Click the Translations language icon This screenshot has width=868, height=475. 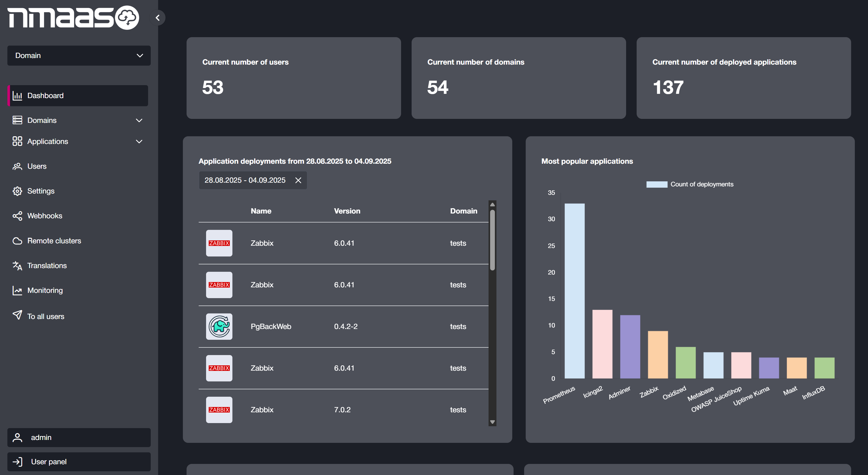[17, 266]
